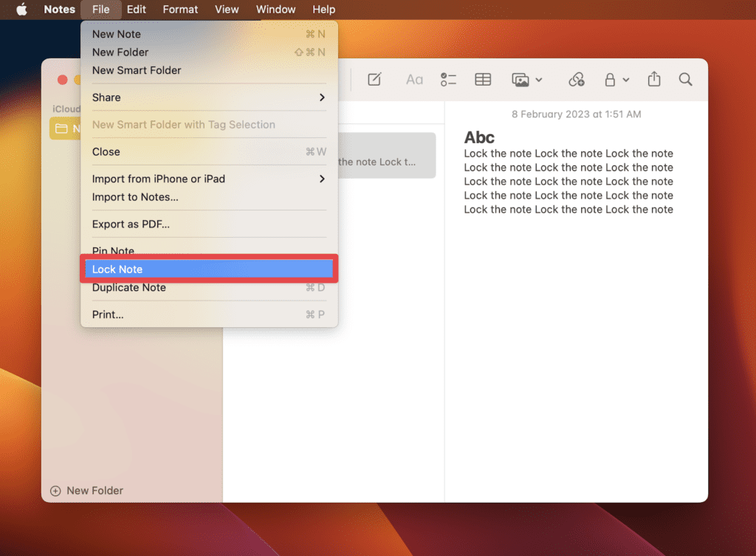The image size is (756, 556).
Task: Open the Edit menu
Action: [x=136, y=9]
